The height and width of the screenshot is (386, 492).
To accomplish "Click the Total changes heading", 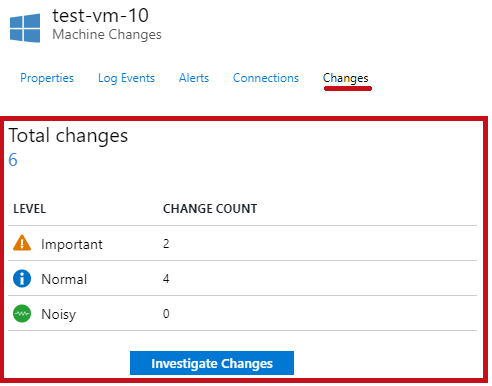I will coord(68,136).
